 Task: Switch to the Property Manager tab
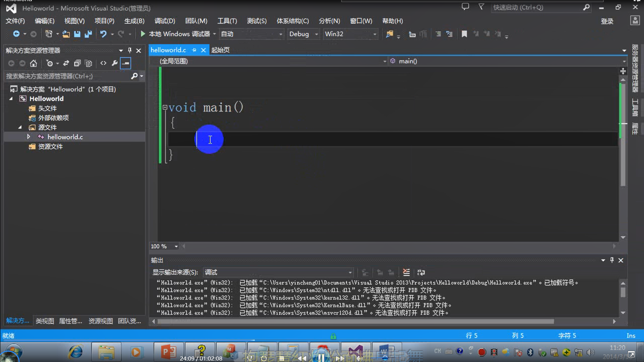click(x=71, y=321)
